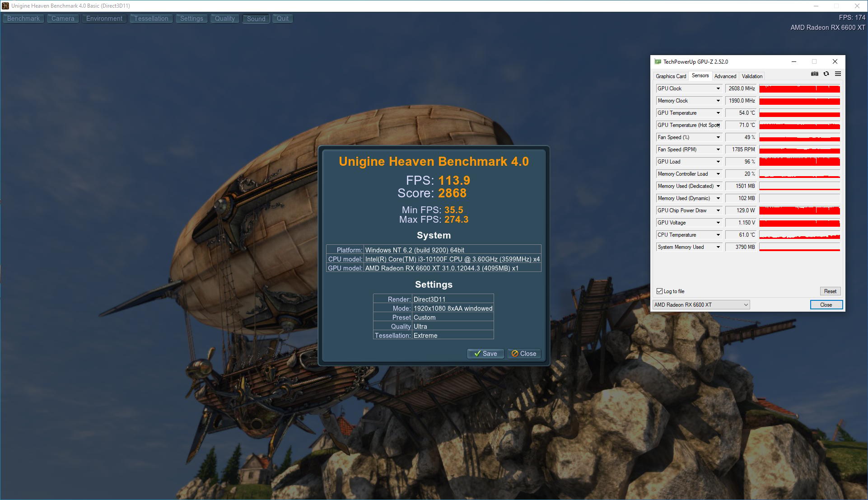This screenshot has height=500, width=868.
Task: Click the GPU Temperature value 54.0 °C
Action: pyautogui.click(x=741, y=113)
